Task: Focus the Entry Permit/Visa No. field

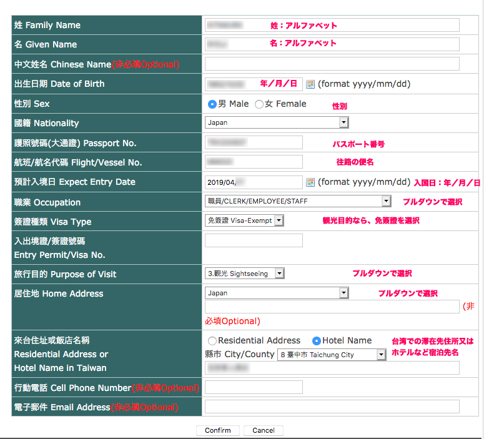Action: tap(254, 240)
